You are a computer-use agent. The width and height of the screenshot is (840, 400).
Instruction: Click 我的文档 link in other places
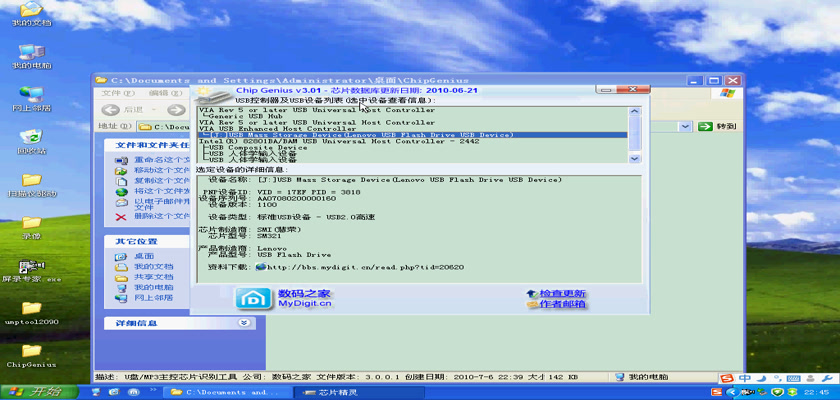coord(154,266)
